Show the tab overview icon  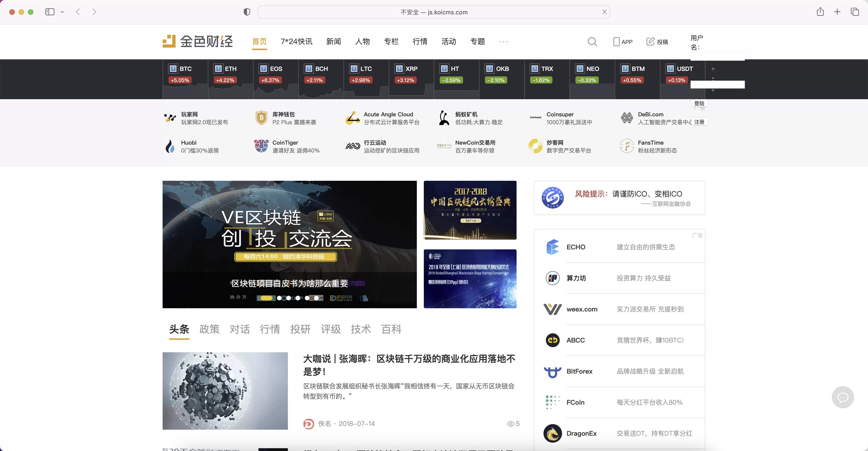(855, 12)
